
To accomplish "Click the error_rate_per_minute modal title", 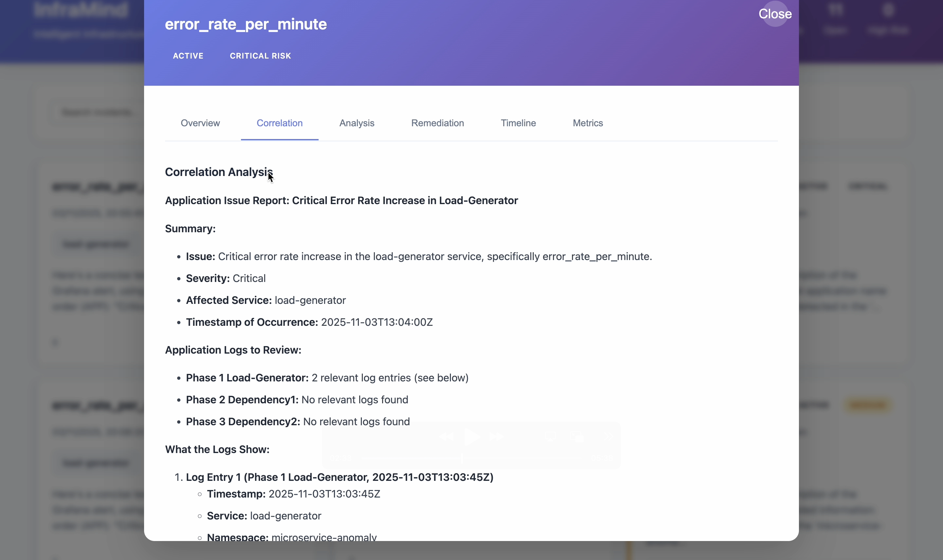I will 246,24.
